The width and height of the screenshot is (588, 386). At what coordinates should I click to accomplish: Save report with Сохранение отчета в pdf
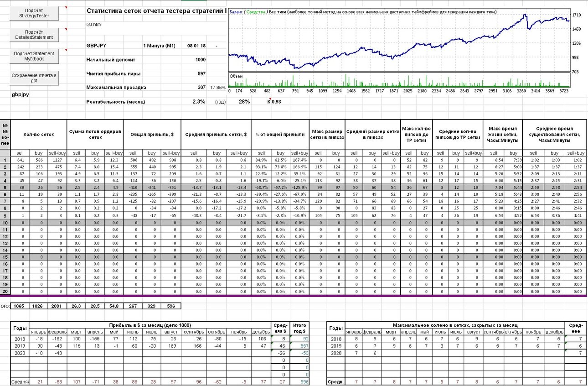tap(34, 78)
